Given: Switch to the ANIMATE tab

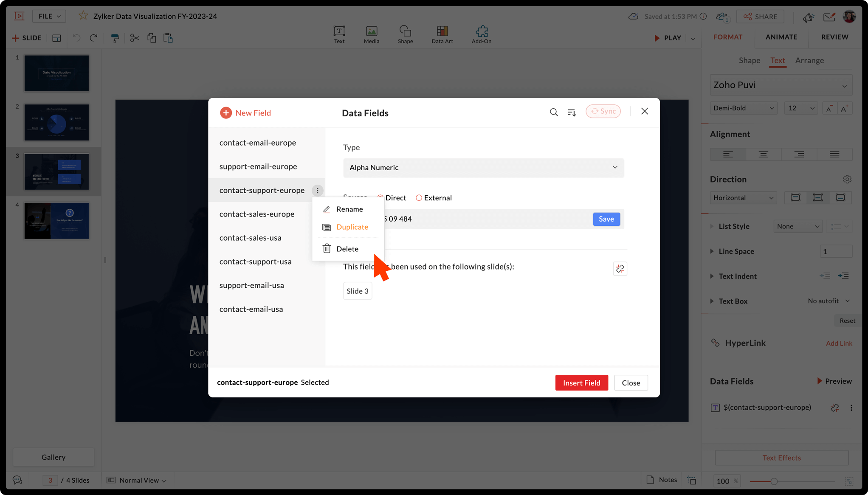Looking at the screenshot, I should pyautogui.click(x=781, y=37).
